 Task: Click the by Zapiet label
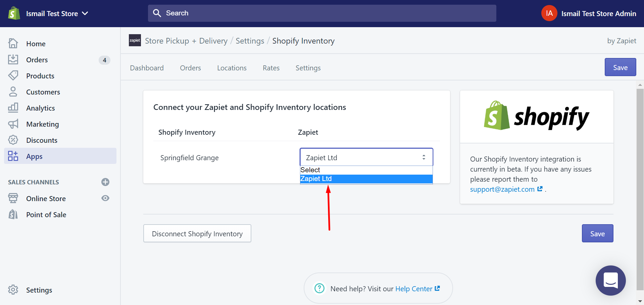(622, 41)
